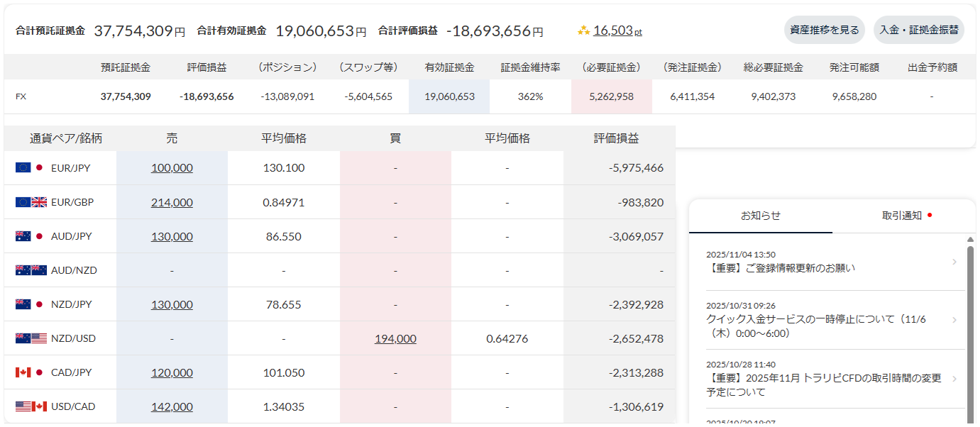Expand the トラリピCFD取引時間 notice chevron
This screenshot has height=427, width=980.
tap(954, 379)
